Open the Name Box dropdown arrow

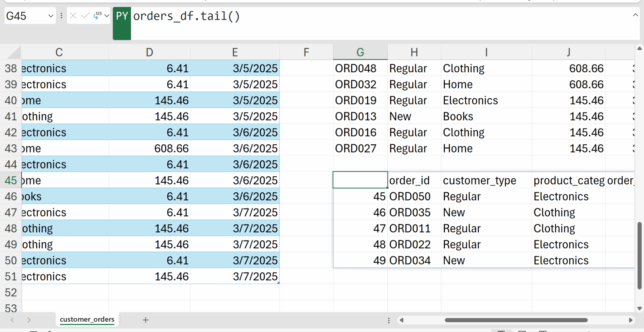[x=51, y=16]
